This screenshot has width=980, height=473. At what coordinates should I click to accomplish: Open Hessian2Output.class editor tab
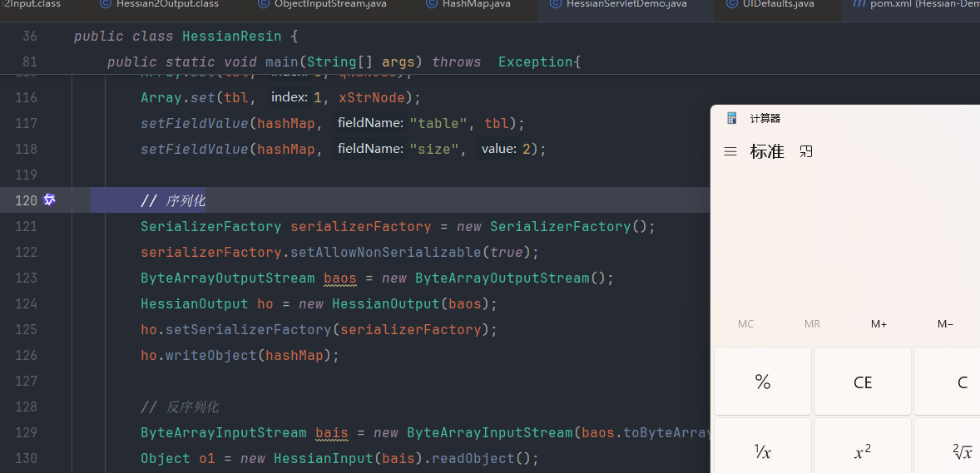[159, 5]
